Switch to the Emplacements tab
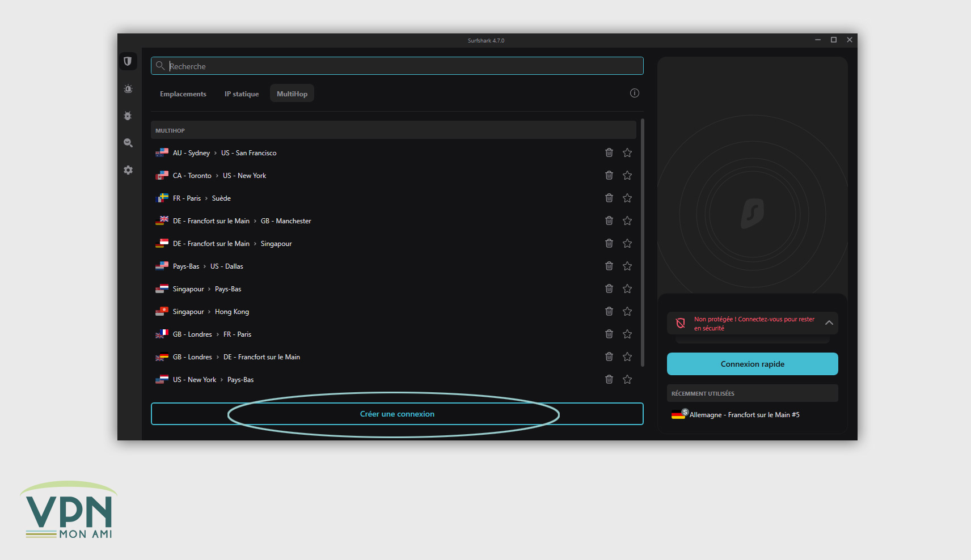The height and width of the screenshot is (560, 971). 183,94
